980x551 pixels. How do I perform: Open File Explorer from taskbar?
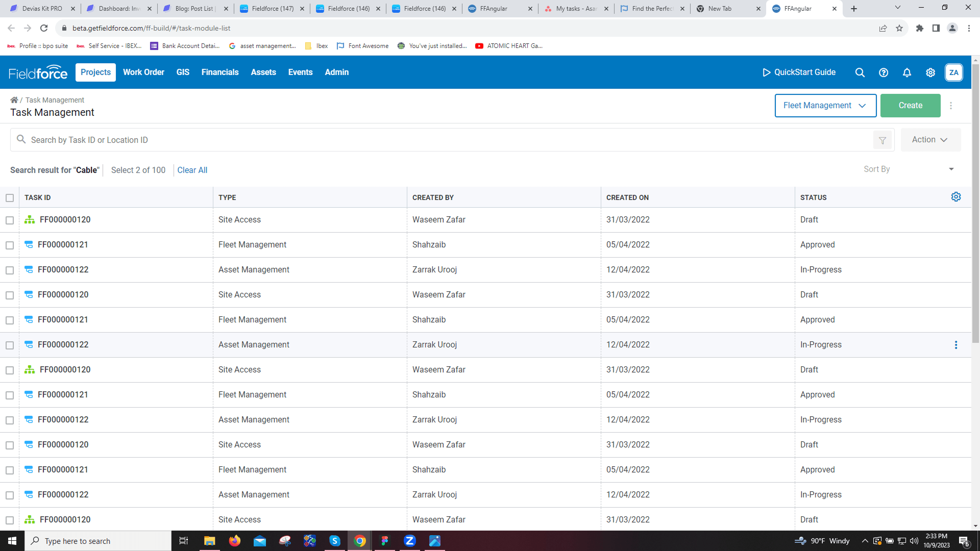pyautogui.click(x=210, y=541)
